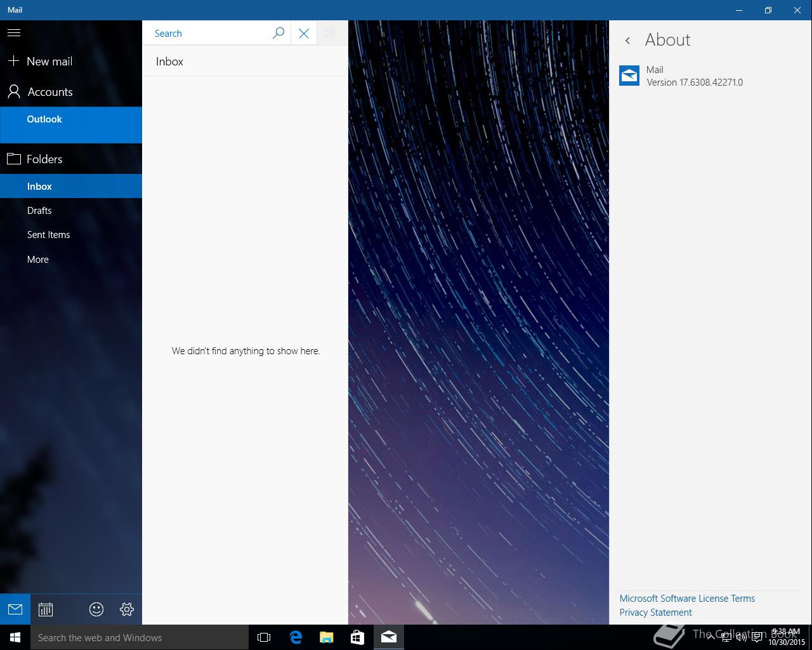Click the magnifier search icon
Image resolution: width=812 pixels, height=650 pixels.
pyautogui.click(x=278, y=34)
